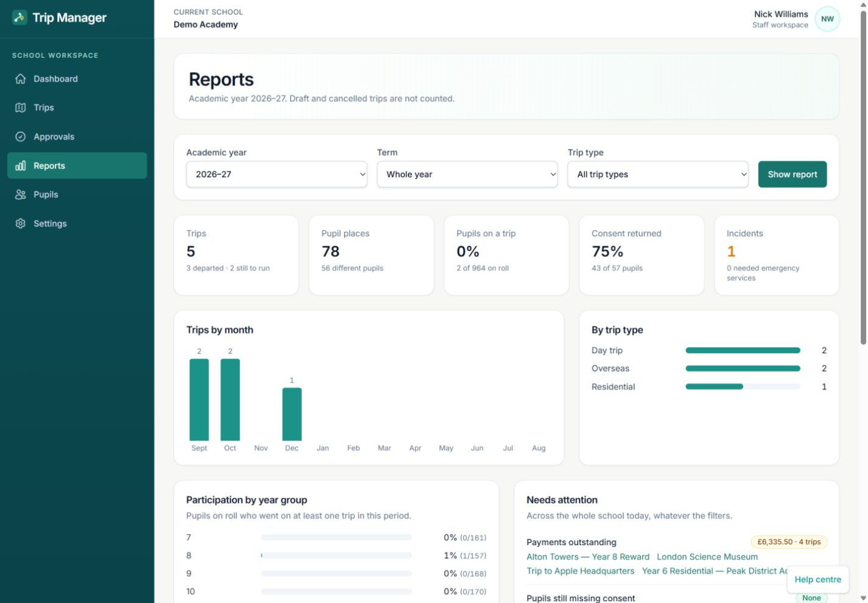Screen dimensions: 868x603
Task: Click the Payments outstanding label
Action: pyautogui.click(x=571, y=542)
